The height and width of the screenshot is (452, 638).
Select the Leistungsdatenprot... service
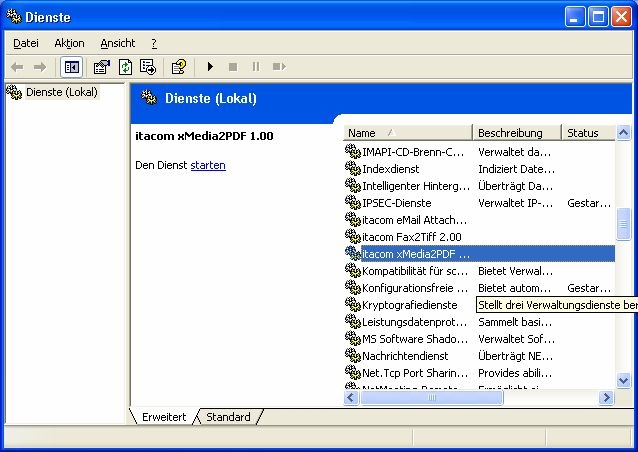point(479,322)
